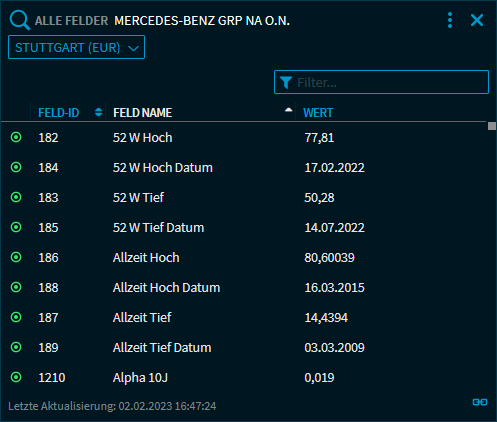497x422 pixels.
Task: Click indicator icon for field 184
Action: click(x=16, y=167)
